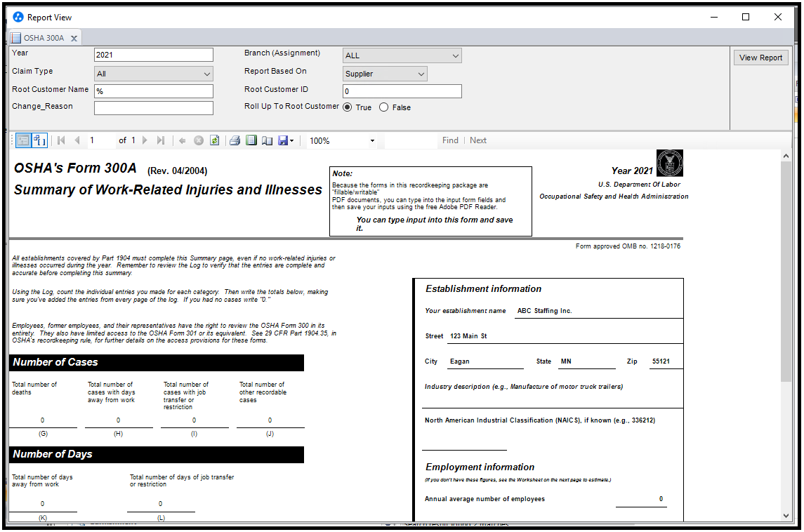Click the export save disk icon
The width and height of the screenshot is (804, 532).
pos(283,140)
